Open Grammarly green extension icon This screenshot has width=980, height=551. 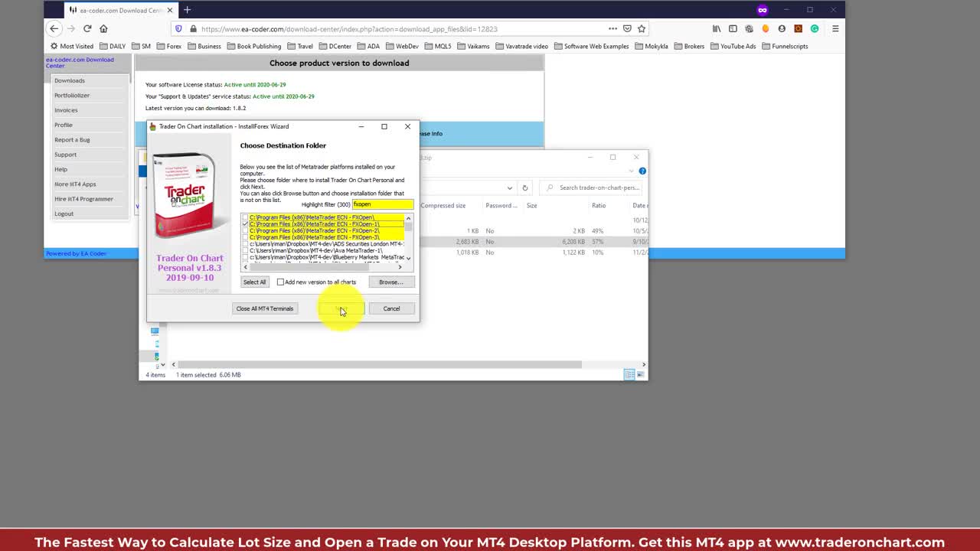(x=815, y=28)
